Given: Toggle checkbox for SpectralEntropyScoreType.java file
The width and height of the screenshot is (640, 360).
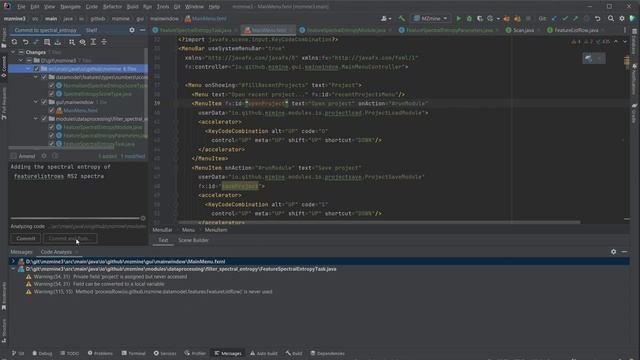Looking at the screenshot, I should click(x=51, y=94).
